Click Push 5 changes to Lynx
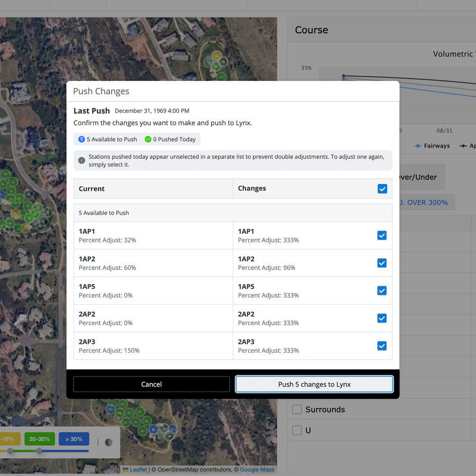This screenshot has width=476, height=476. [x=314, y=385]
